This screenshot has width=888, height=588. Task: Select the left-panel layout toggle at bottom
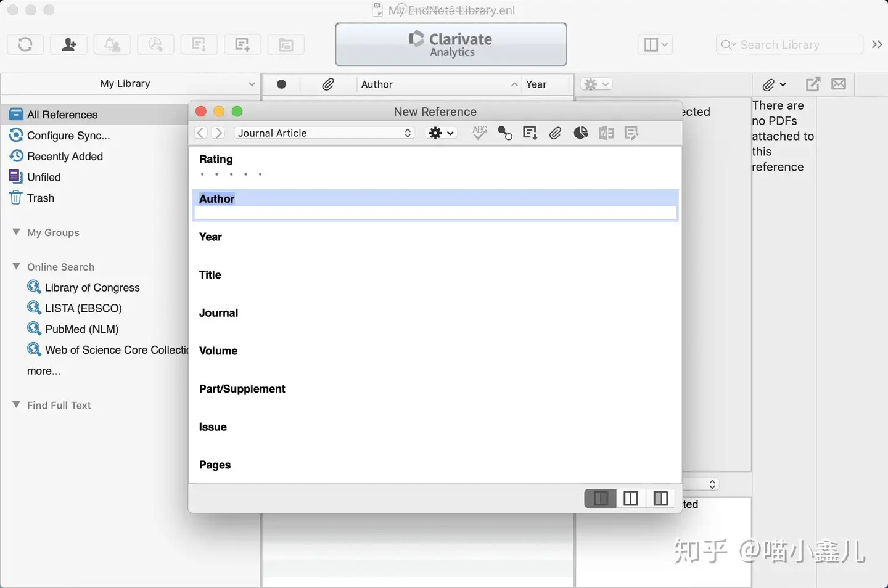click(x=601, y=499)
